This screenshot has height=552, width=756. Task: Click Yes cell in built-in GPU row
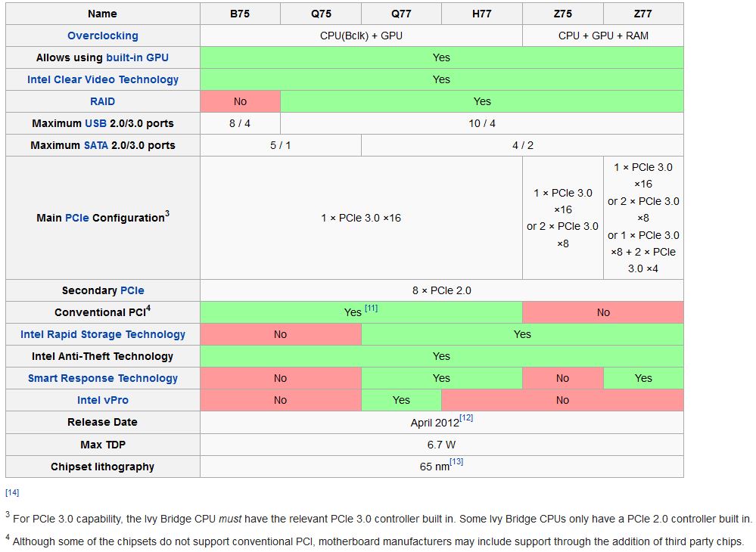(442, 57)
